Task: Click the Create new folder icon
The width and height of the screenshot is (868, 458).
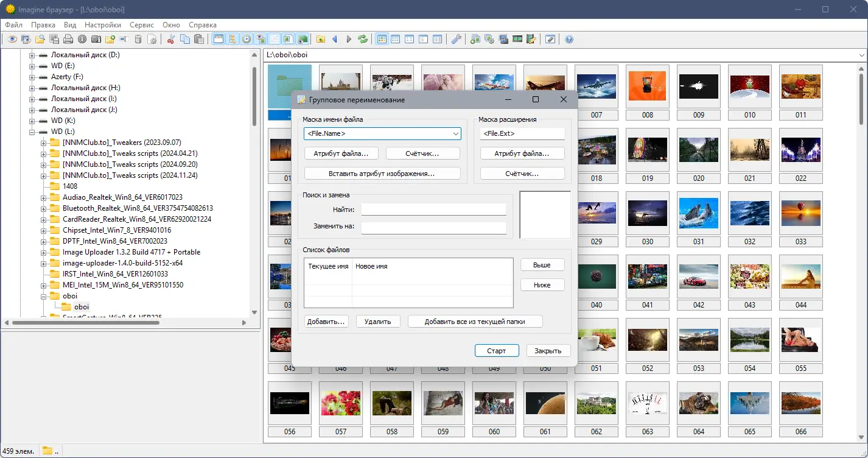Action: (110, 39)
